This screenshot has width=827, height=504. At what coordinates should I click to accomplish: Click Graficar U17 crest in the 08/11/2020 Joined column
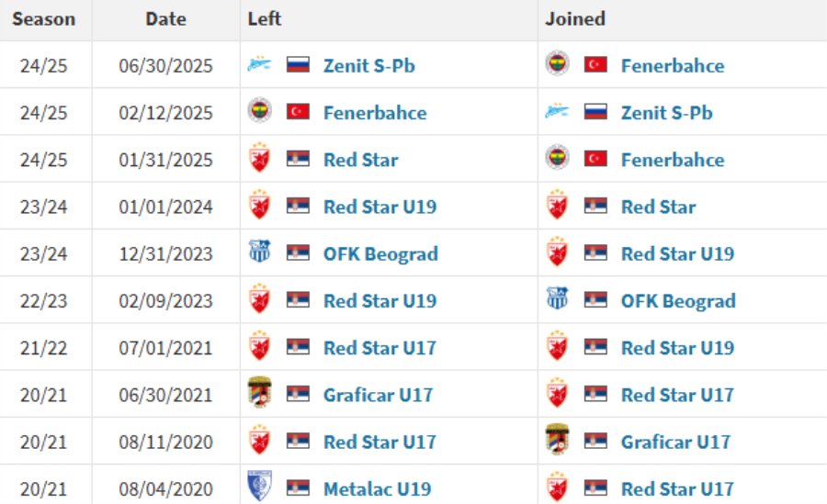tap(557, 439)
